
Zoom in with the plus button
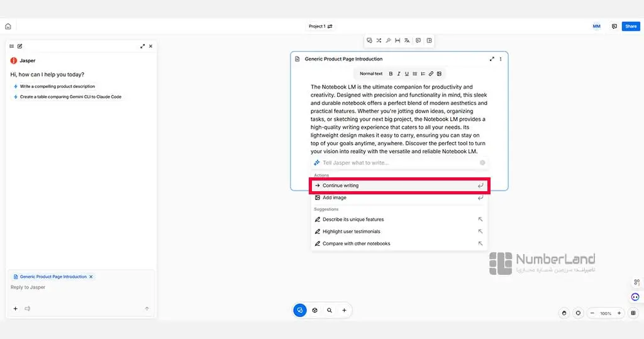click(x=619, y=313)
